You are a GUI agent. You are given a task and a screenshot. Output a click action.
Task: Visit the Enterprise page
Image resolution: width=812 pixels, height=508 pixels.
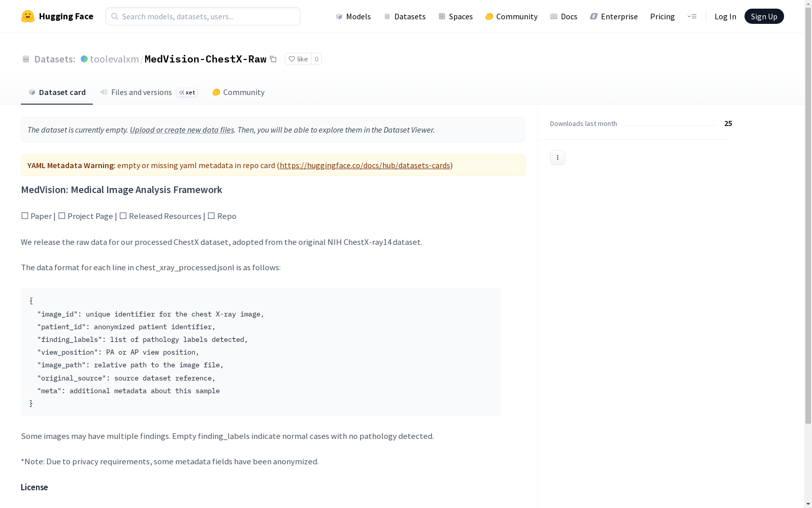point(614,16)
